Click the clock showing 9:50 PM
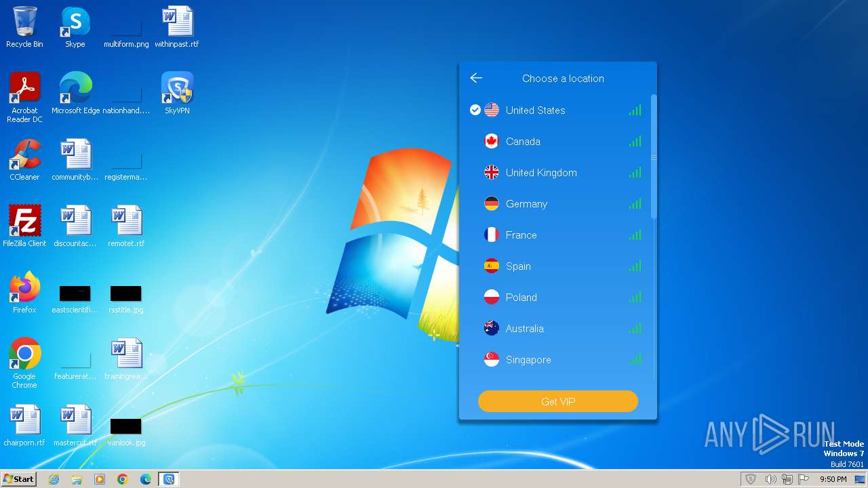 click(833, 479)
